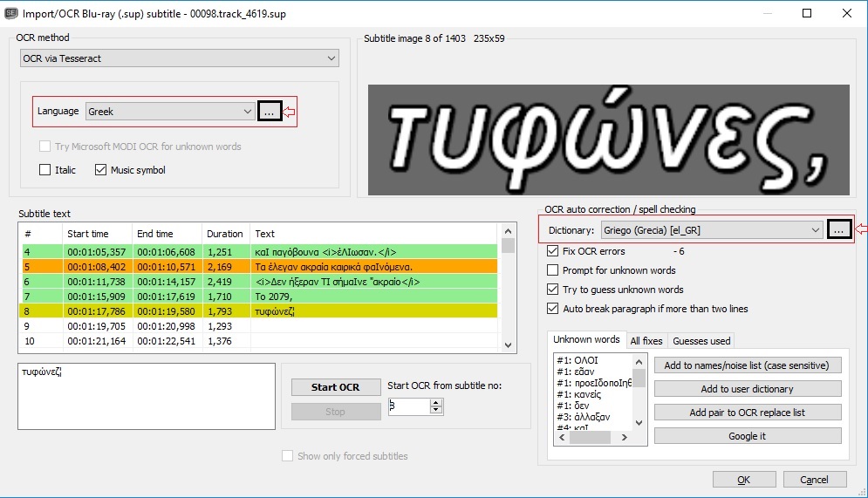Select unknown word '#1: κανείς'
The height and width of the screenshot is (498, 868).
[x=579, y=394]
